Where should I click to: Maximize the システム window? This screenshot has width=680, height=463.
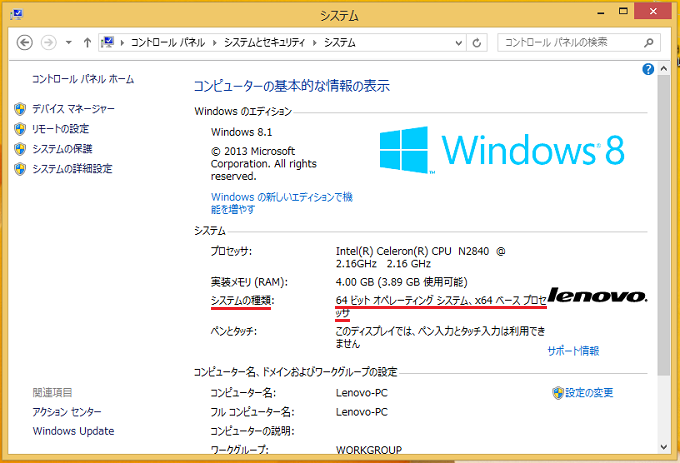(x=623, y=12)
